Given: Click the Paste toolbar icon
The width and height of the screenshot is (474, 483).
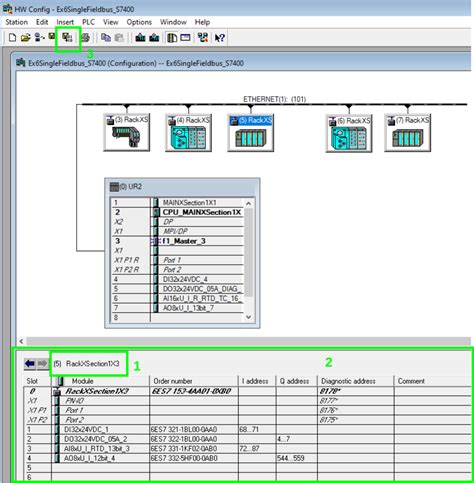Looking at the screenshot, I should [119, 38].
